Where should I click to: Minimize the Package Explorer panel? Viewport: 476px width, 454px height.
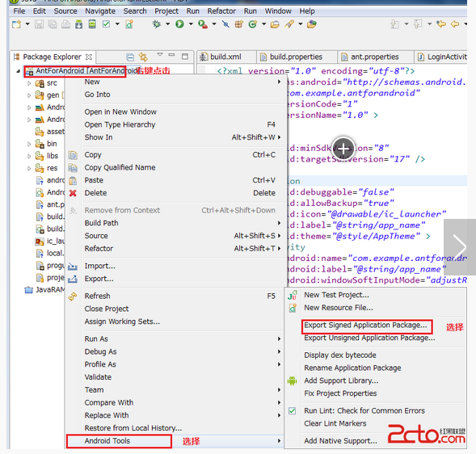(x=172, y=55)
